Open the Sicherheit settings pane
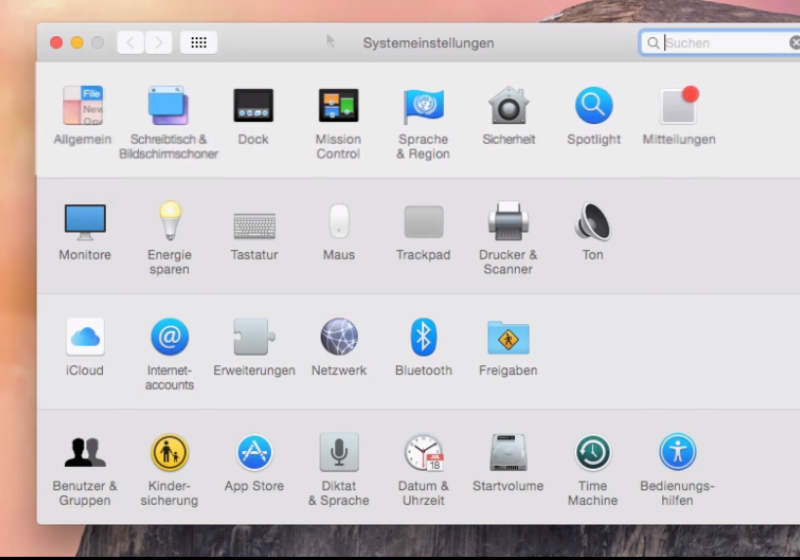800x560 pixels. [508, 106]
